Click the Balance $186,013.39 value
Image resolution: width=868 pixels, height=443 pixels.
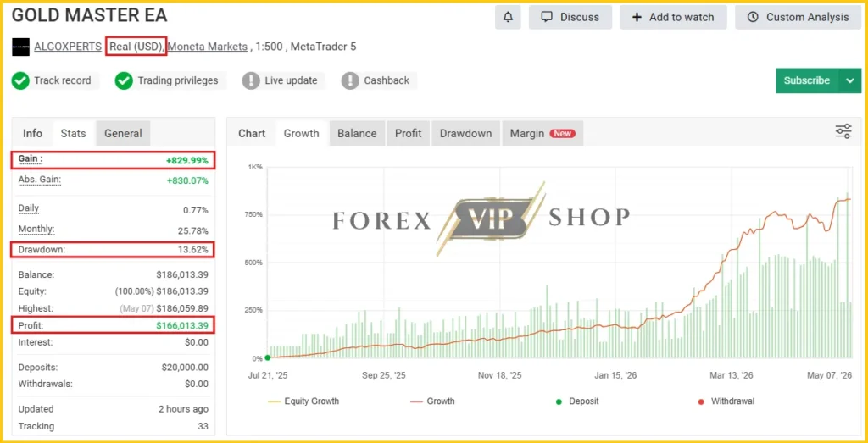click(x=182, y=275)
